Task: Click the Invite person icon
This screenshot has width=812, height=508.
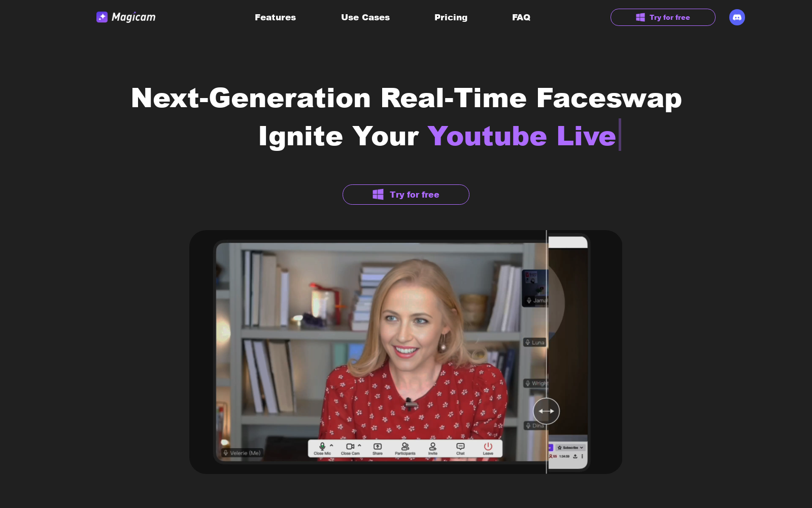Action: [432, 447]
